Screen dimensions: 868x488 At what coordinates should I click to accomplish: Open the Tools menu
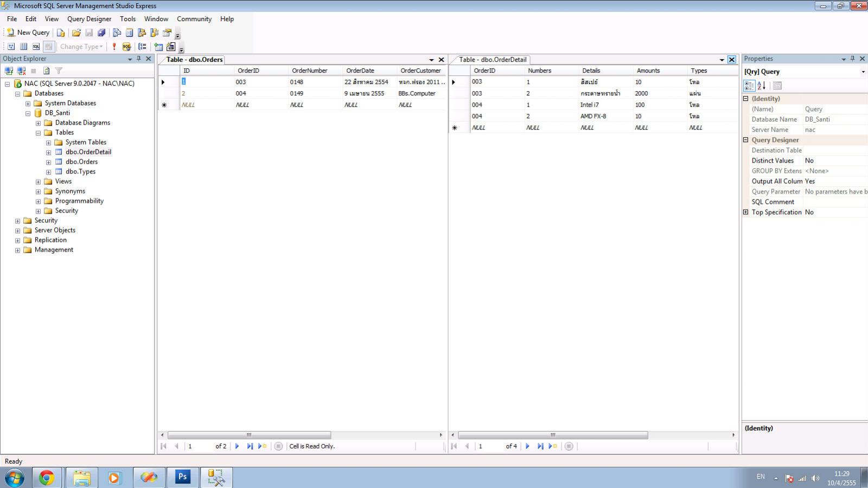tap(127, 19)
